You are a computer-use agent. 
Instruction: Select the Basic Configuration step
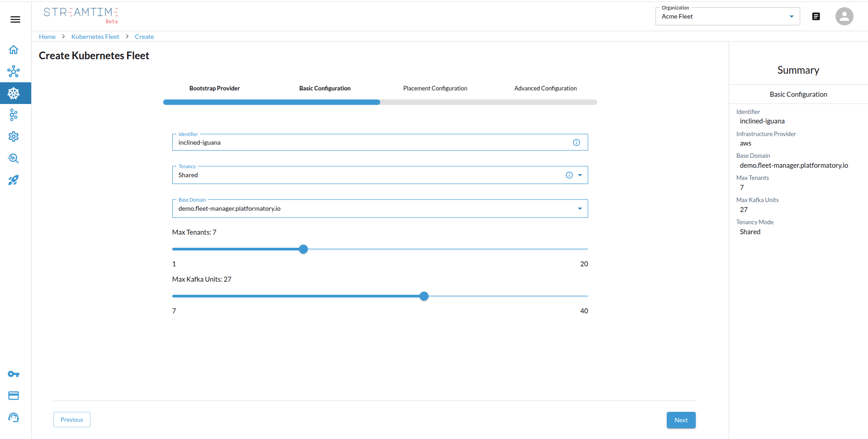tap(325, 88)
